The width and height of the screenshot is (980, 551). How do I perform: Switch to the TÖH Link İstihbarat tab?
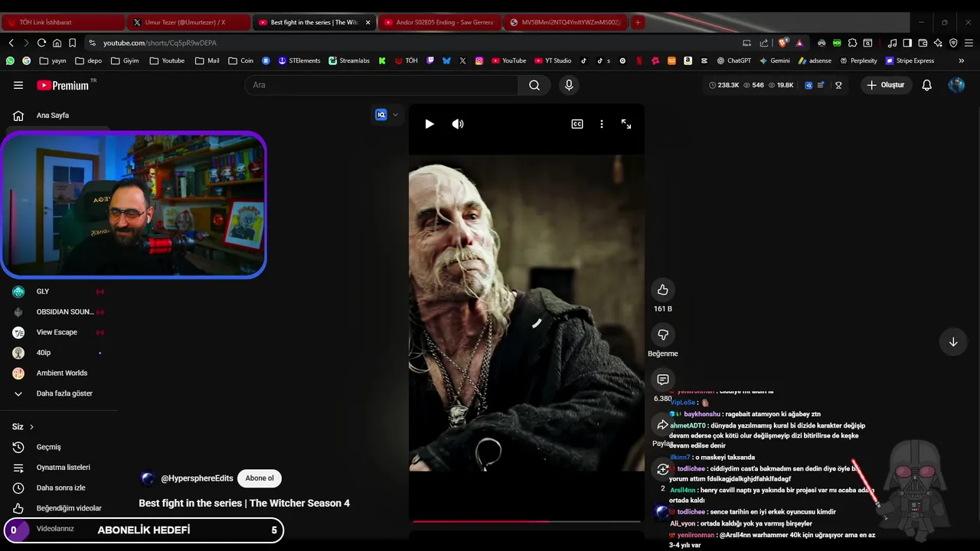pyautogui.click(x=63, y=22)
